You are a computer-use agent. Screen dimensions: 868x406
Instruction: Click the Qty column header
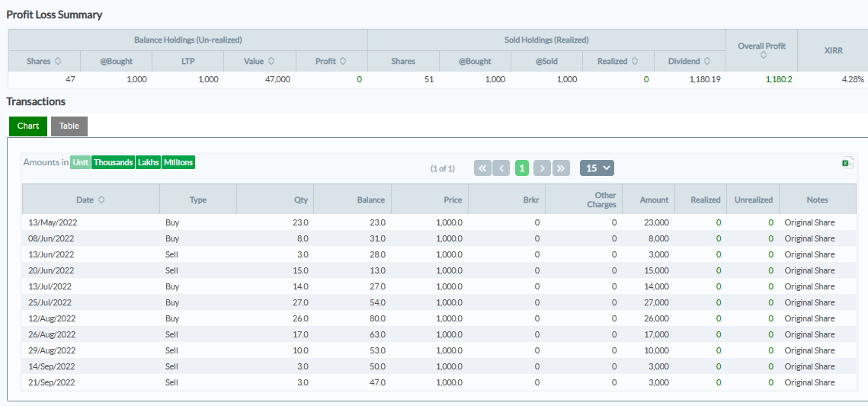pyautogui.click(x=275, y=200)
